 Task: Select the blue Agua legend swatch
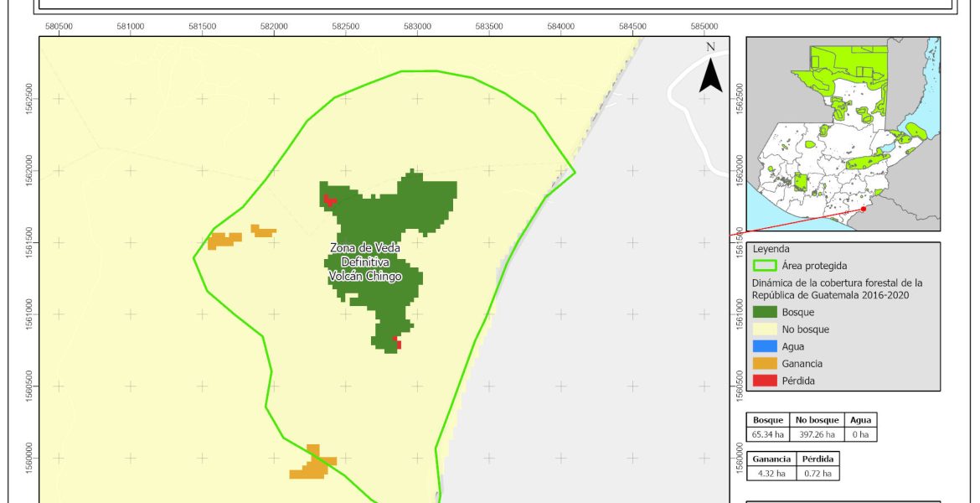pos(766,346)
